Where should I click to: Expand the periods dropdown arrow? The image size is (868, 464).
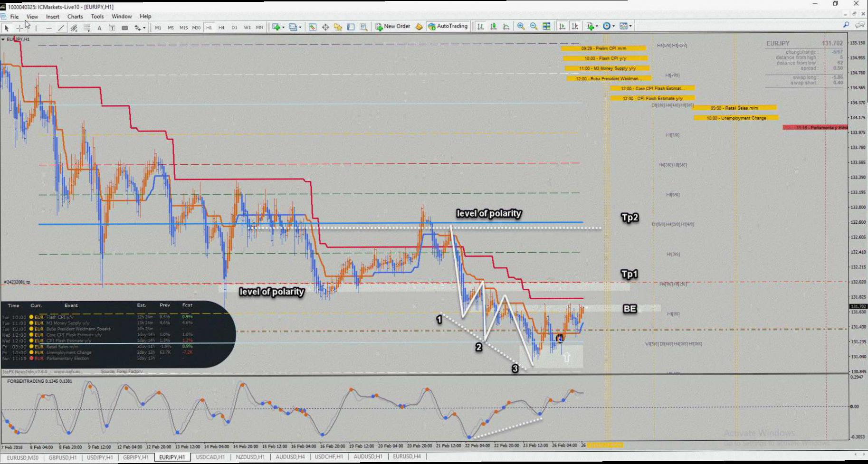point(614,27)
